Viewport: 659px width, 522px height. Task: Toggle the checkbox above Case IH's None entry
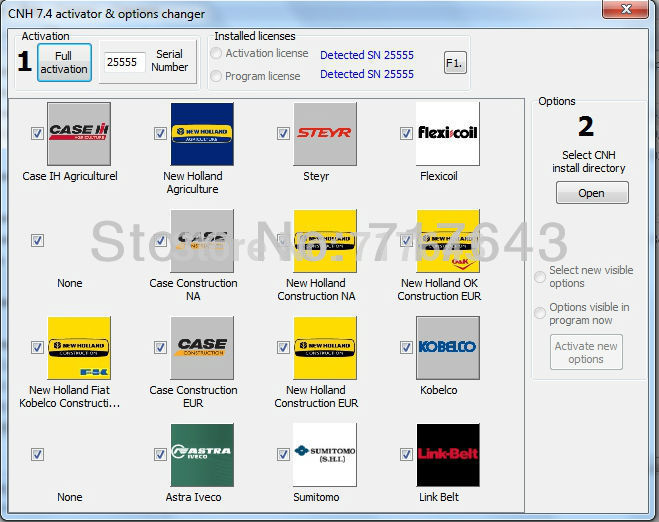[37, 240]
